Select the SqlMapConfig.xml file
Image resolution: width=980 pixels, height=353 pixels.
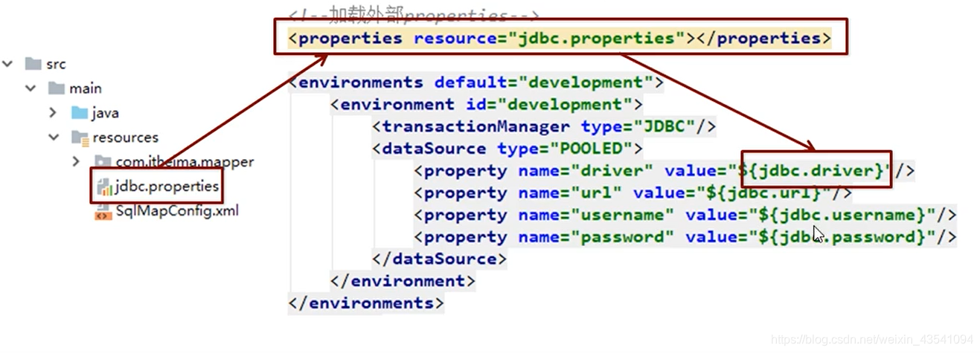tap(167, 211)
